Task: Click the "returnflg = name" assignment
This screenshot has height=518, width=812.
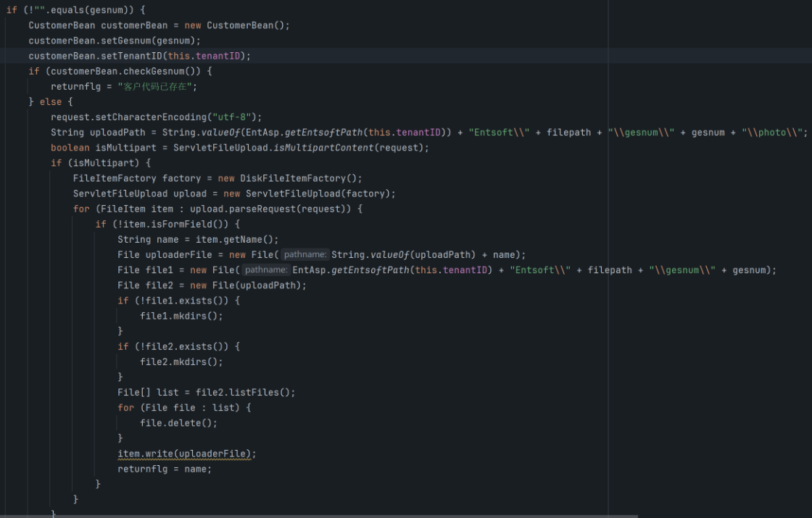Action: click(165, 469)
